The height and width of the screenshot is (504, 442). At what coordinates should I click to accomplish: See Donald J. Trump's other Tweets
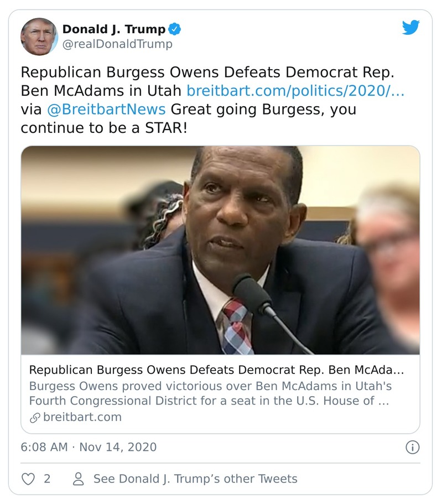click(x=195, y=479)
